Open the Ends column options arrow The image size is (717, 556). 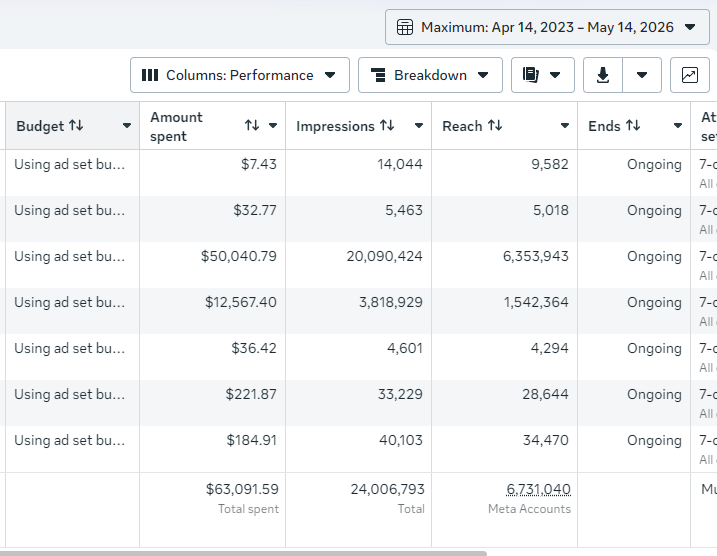[678, 126]
